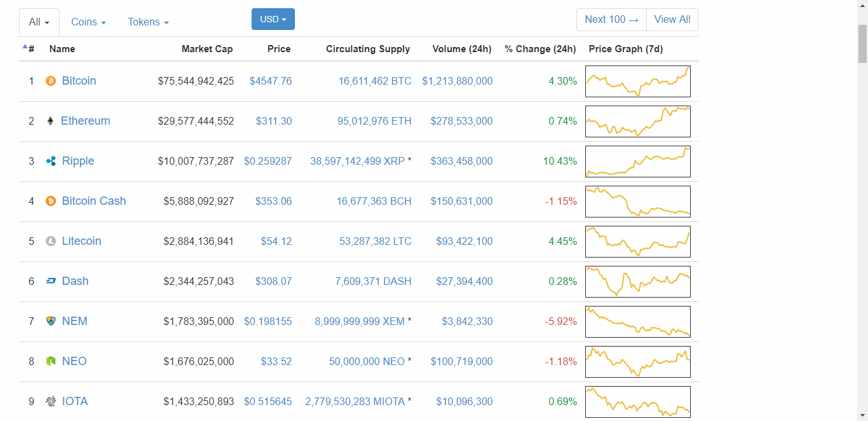
Task: Sort table by Price column header
Action: point(279,49)
